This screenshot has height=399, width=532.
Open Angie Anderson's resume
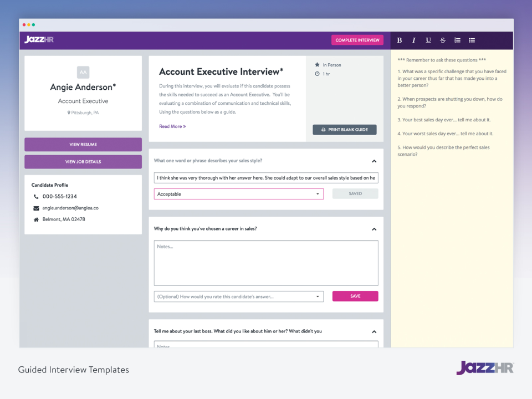(x=83, y=144)
